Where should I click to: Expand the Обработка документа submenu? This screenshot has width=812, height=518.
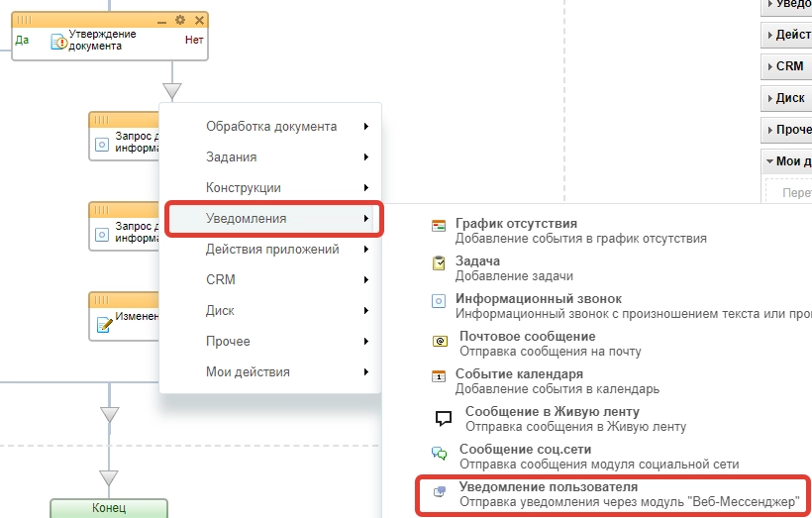tap(272, 126)
